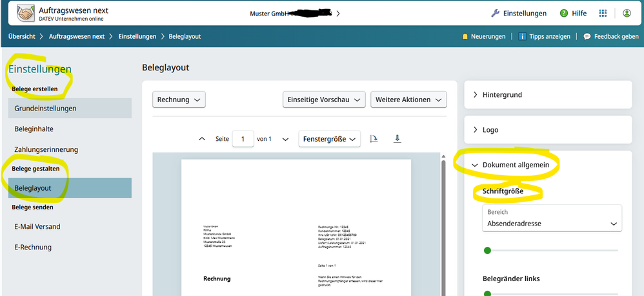Image resolution: width=644 pixels, height=296 pixels.
Task: Open the Bereich Absenderadresse dropdown
Action: point(552,218)
